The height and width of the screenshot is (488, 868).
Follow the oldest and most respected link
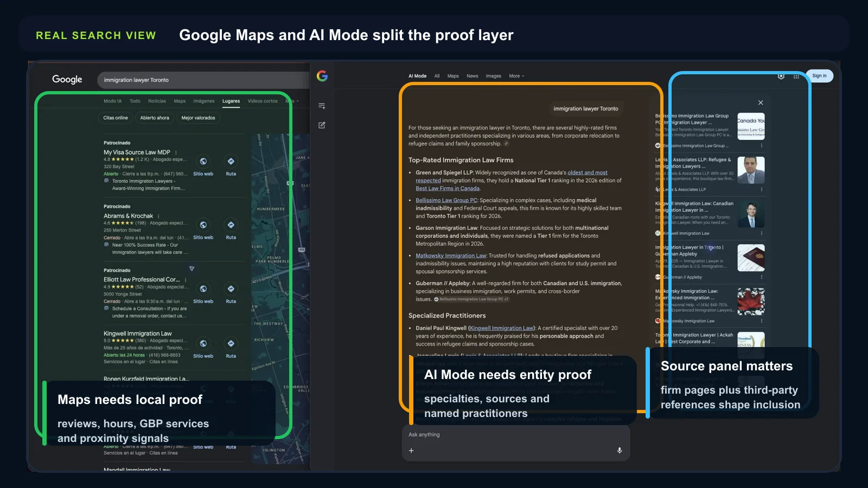pyautogui.click(x=588, y=173)
